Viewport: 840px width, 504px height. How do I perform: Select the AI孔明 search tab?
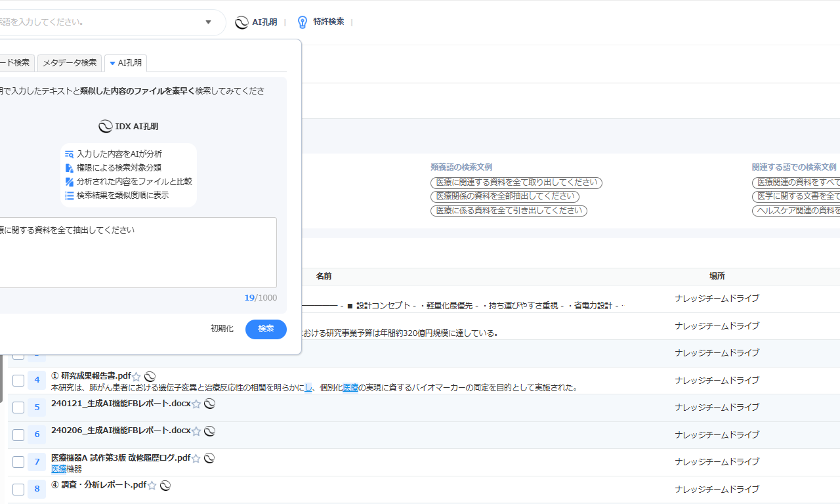(129, 63)
